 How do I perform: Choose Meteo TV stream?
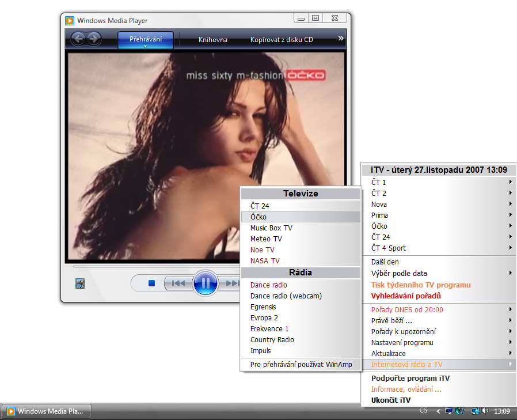pyautogui.click(x=301, y=239)
